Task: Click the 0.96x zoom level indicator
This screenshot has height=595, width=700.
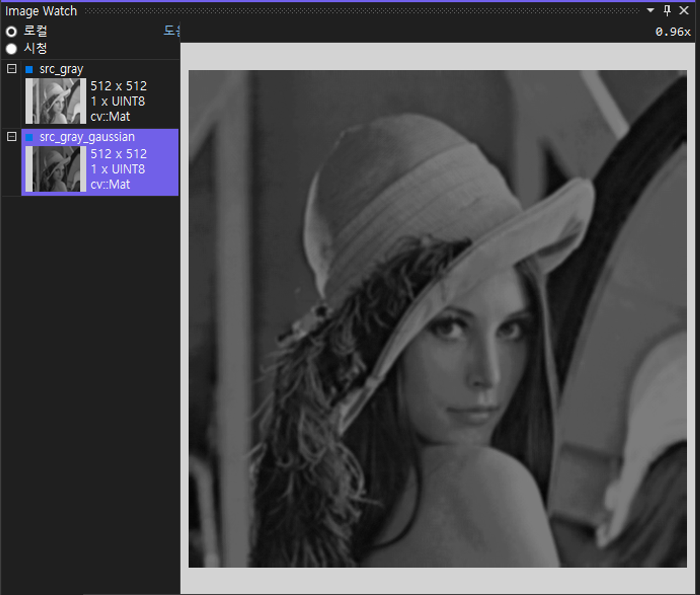Action: point(673,32)
